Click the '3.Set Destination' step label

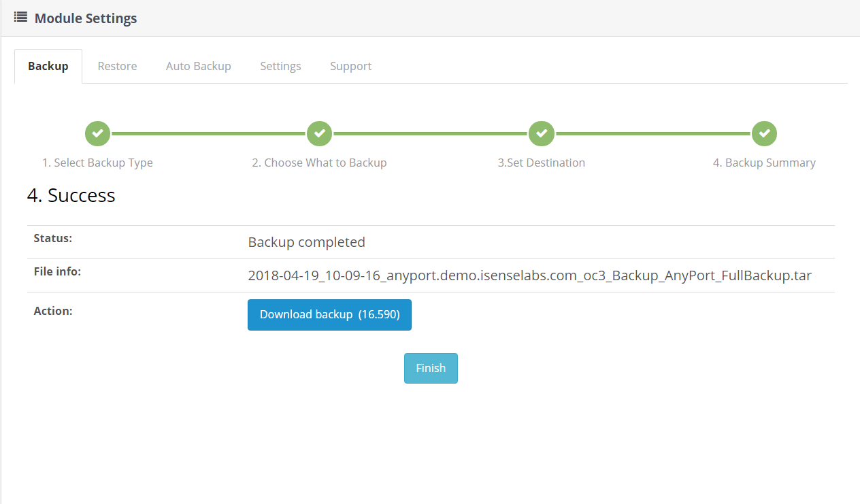pos(542,163)
